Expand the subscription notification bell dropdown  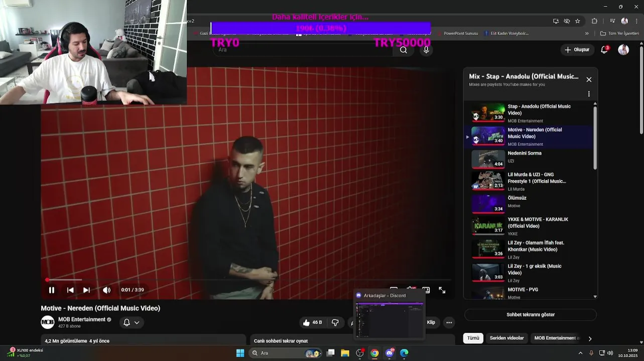(132, 322)
